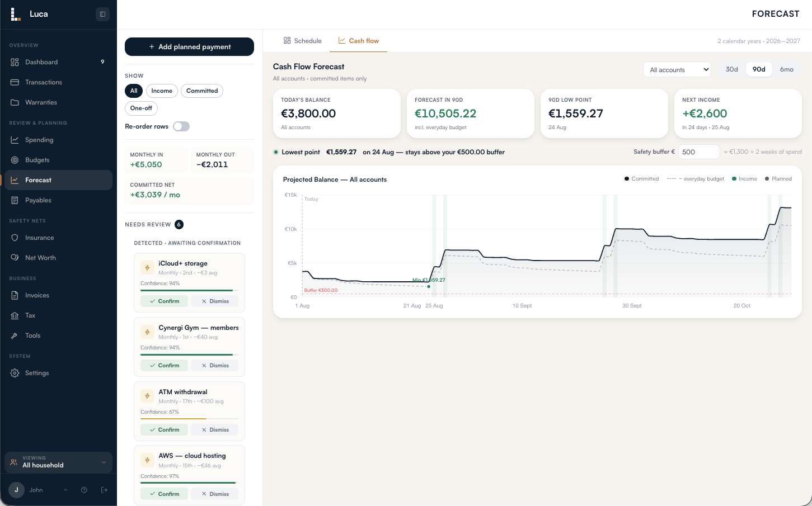
Task: Go to Transactions page
Action: [x=58, y=82]
